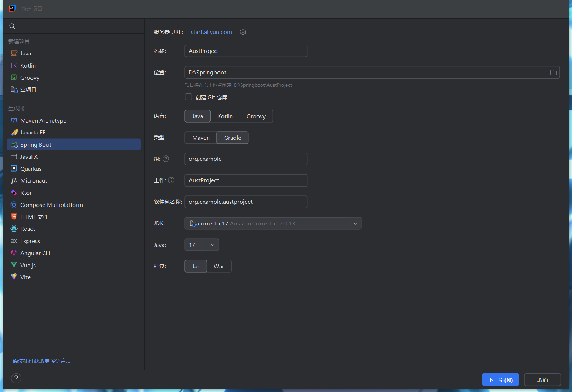
Task: Click the HTML5 file icon
Action: tap(14, 217)
